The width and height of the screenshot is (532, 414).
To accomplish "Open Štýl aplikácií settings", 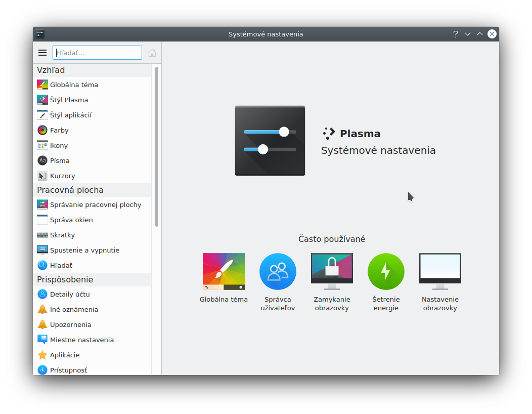I will pyautogui.click(x=92, y=115).
